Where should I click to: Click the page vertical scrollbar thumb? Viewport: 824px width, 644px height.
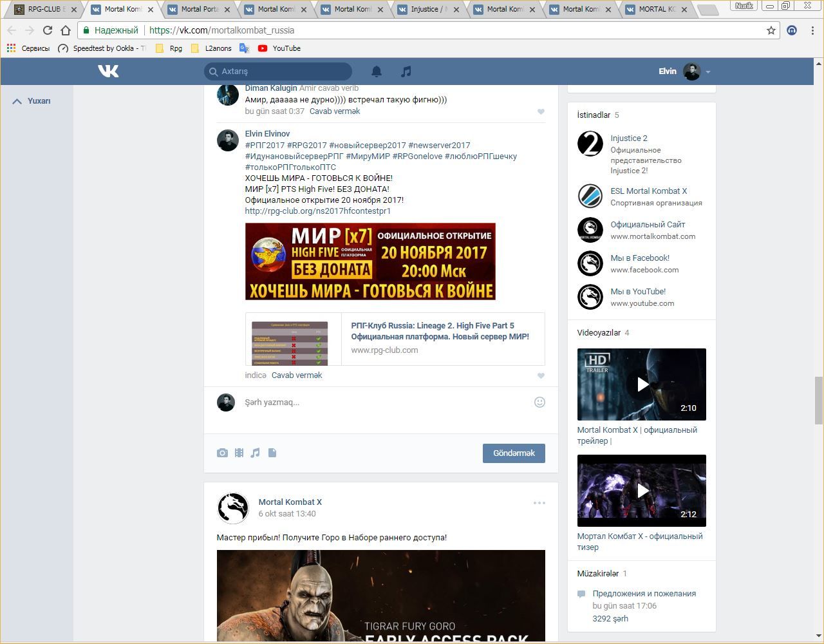819,400
